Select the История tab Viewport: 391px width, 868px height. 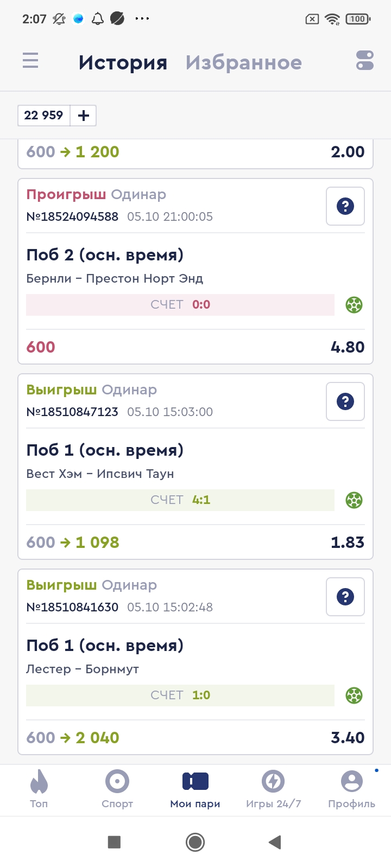tap(123, 62)
